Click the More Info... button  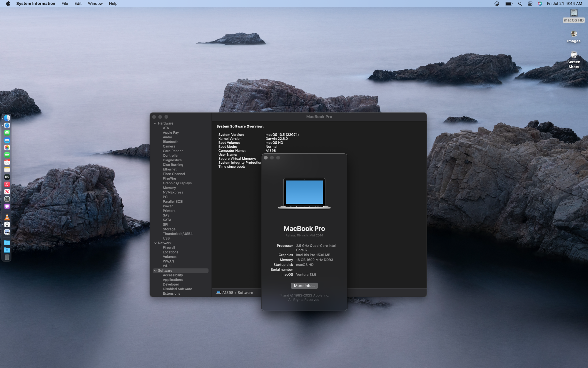point(304,286)
